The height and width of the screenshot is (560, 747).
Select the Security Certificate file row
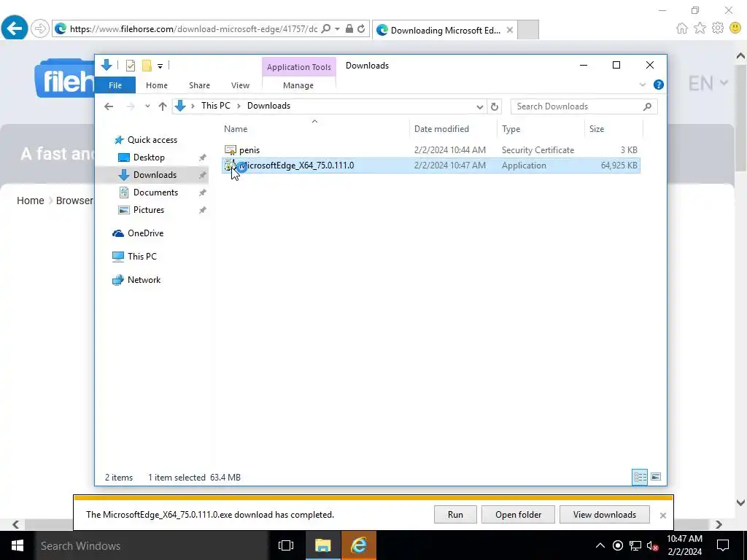430,150
